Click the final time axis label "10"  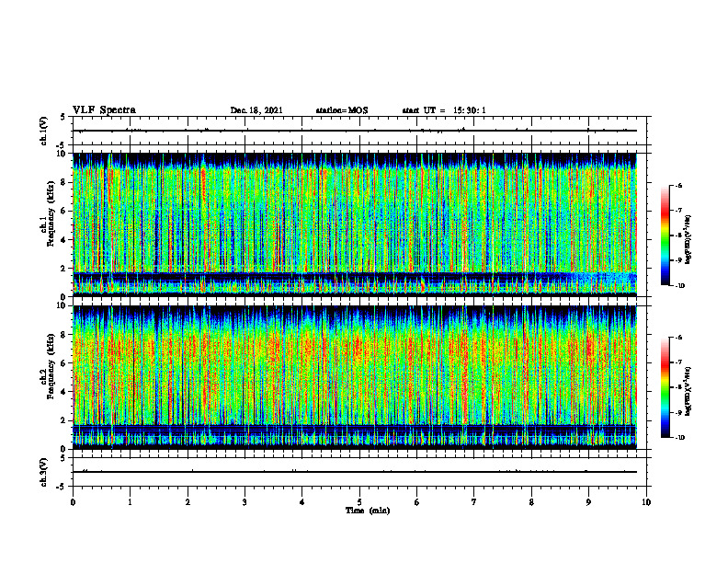(x=646, y=502)
